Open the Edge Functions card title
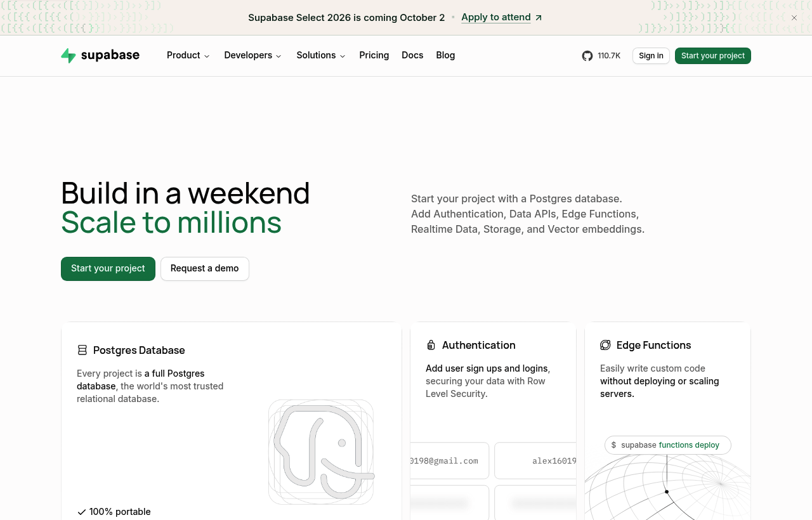 (x=654, y=345)
